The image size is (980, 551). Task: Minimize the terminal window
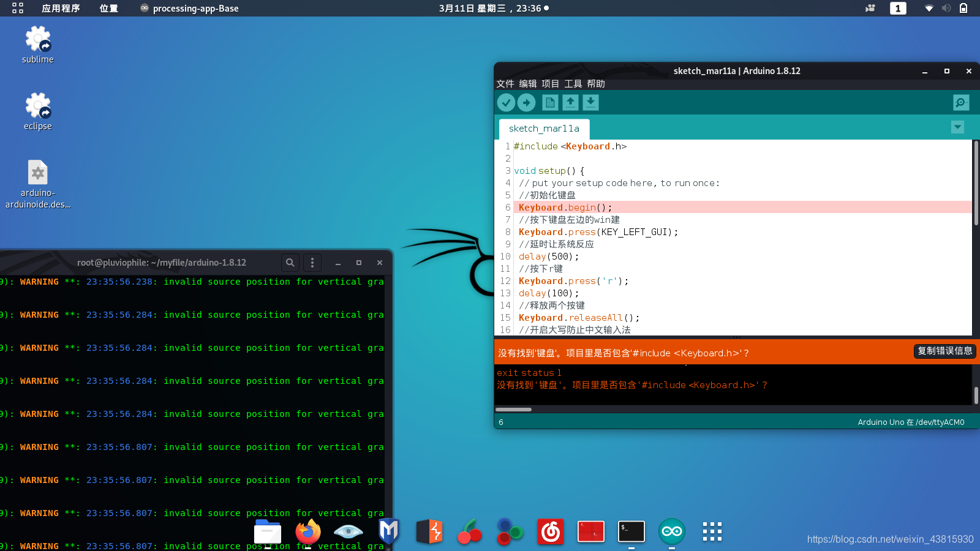(x=338, y=263)
